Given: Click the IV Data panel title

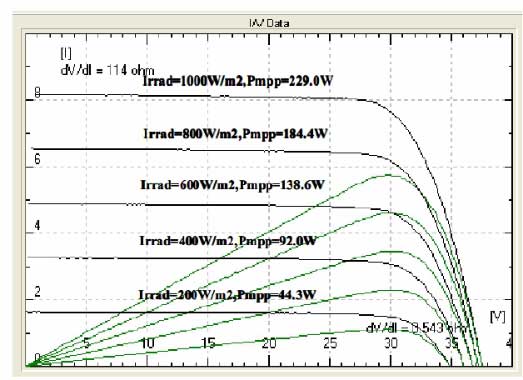Looking at the screenshot, I should 269,23.
